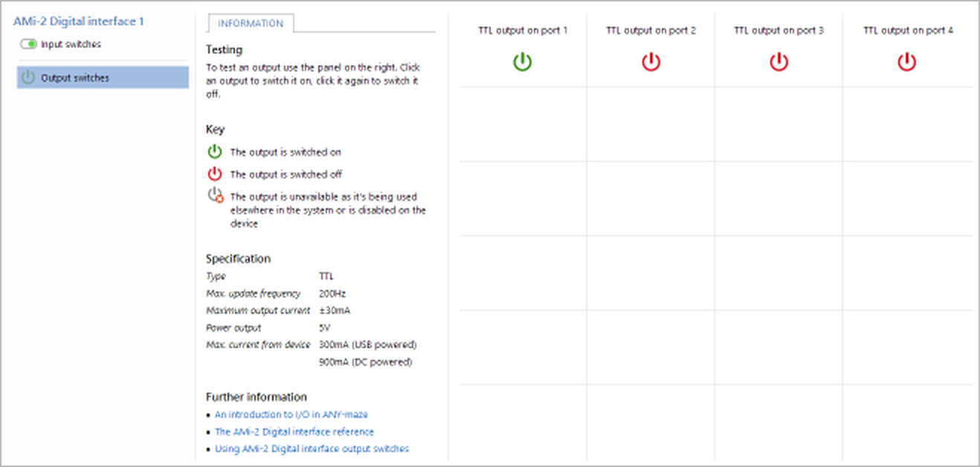The height and width of the screenshot is (467, 980).
Task: Click the TTL output on port 1 label
Action: [523, 30]
